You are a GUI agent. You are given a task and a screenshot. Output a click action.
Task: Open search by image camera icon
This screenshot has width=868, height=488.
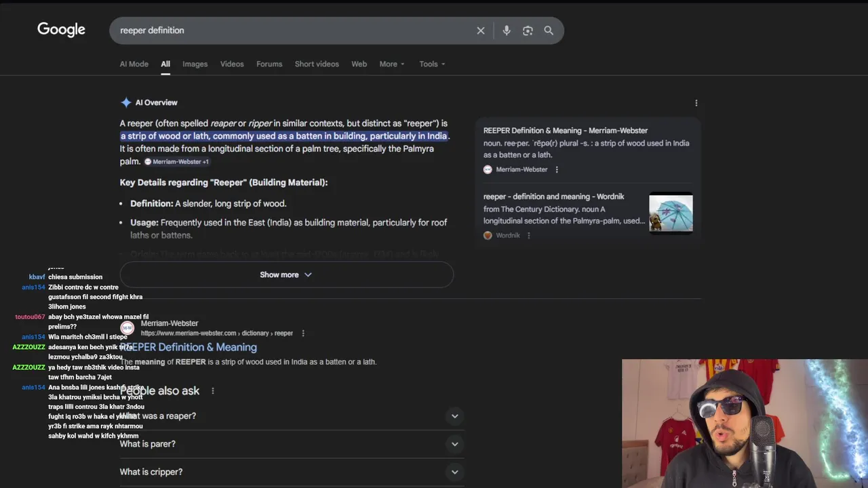pyautogui.click(x=528, y=30)
